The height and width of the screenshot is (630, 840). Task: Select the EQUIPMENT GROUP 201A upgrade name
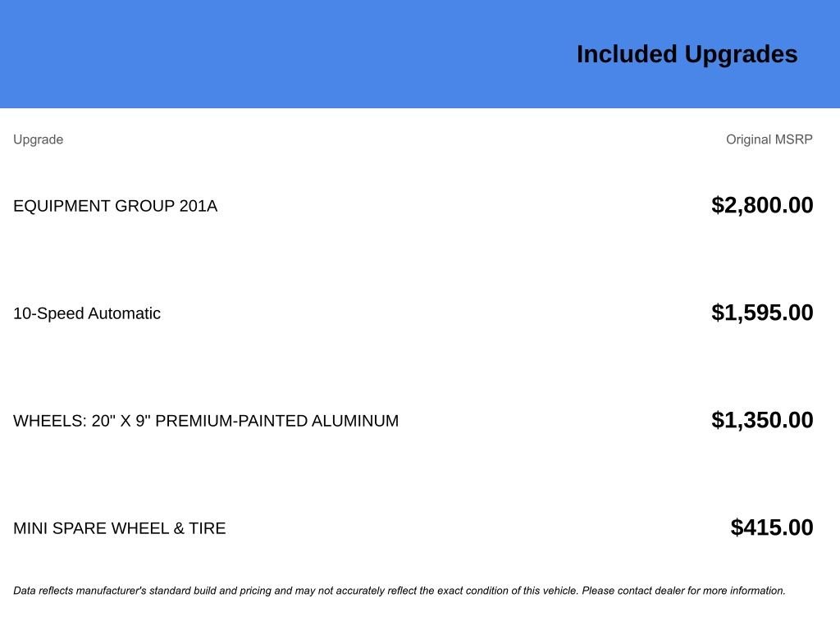(x=115, y=206)
